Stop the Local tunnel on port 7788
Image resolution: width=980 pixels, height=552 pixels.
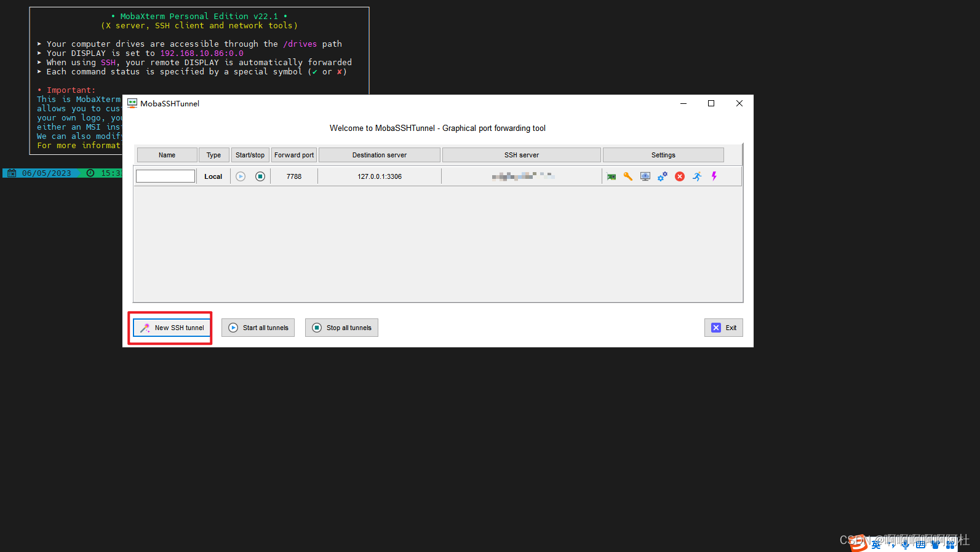point(260,176)
